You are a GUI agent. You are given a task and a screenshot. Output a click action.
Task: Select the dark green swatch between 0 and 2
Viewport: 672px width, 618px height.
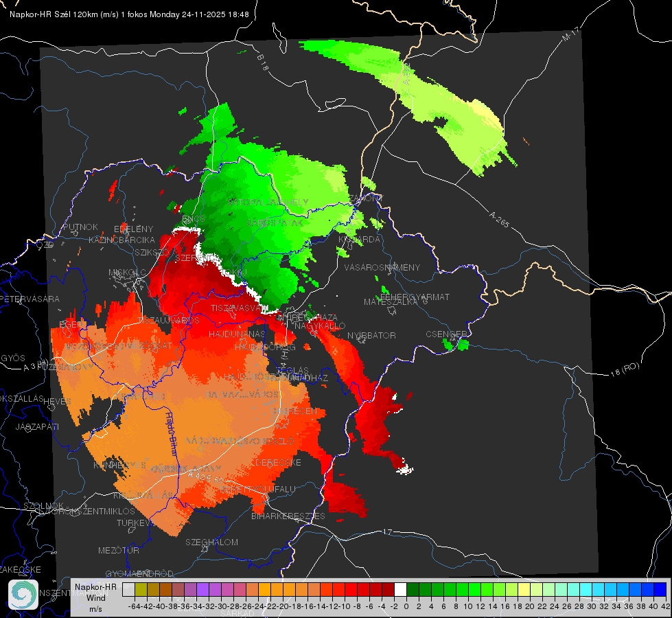click(x=413, y=589)
